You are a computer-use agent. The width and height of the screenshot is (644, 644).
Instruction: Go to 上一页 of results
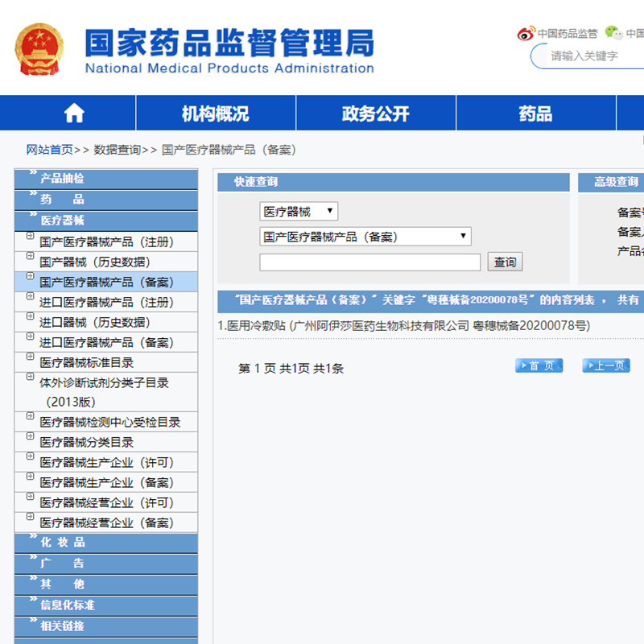click(606, 365)
